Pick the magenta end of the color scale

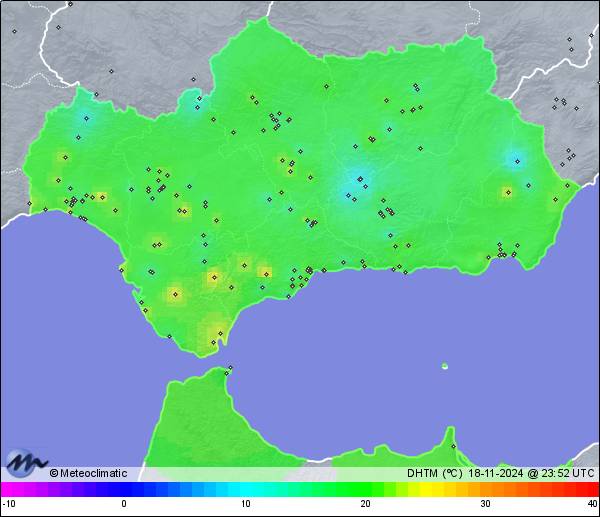8,489
